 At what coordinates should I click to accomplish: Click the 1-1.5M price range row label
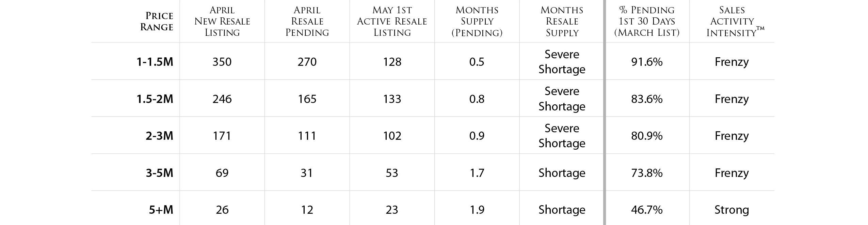pyautogui.click(x=155, y=62)
